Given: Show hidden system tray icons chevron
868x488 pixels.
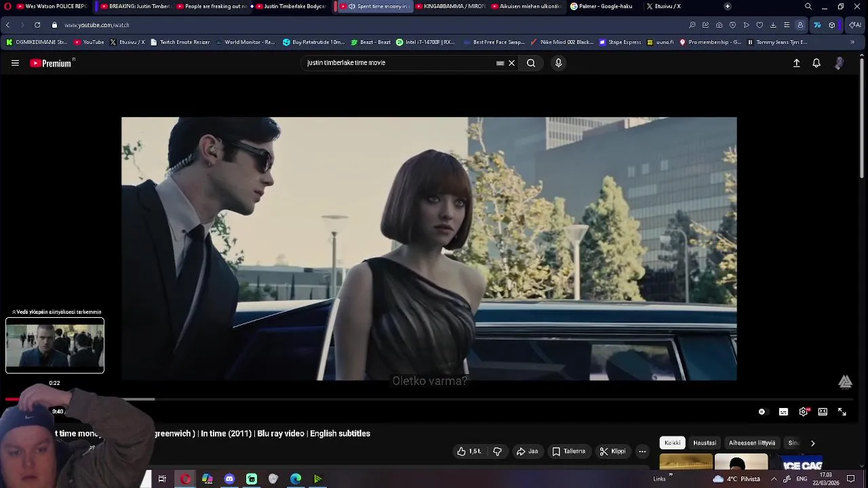Looking at the screenshot, I should point(774,479).
